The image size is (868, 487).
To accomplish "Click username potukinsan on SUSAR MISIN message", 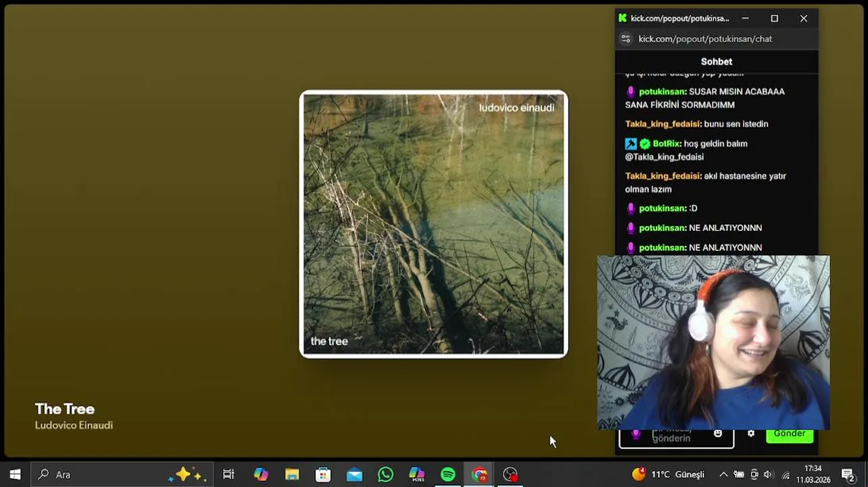I will [662, 91].
